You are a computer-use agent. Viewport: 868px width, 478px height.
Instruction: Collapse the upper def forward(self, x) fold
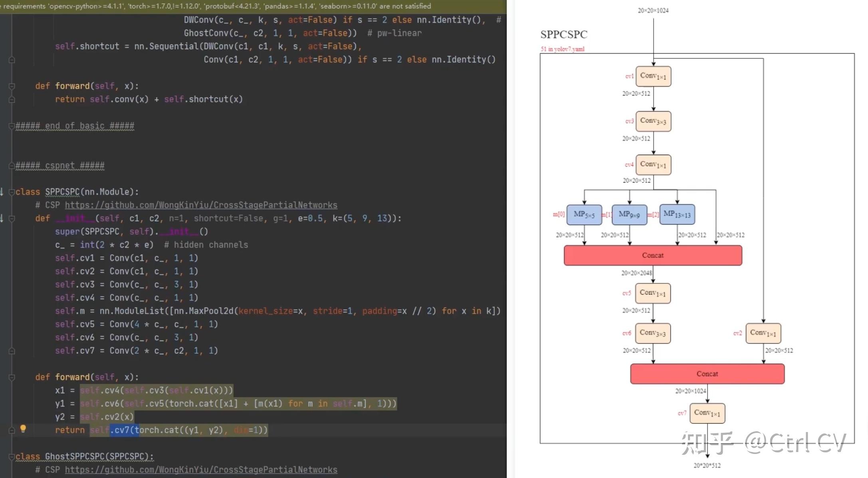coord(12,86)
